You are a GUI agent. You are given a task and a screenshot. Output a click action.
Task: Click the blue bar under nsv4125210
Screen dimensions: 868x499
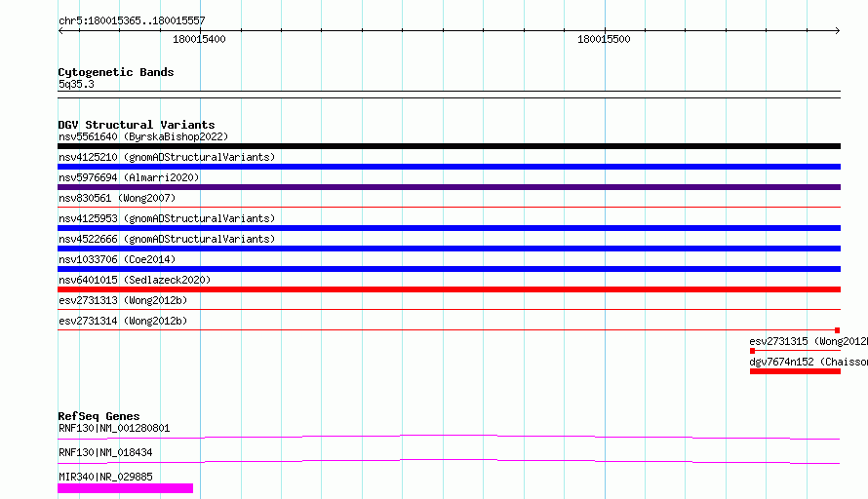click(449, 167)
